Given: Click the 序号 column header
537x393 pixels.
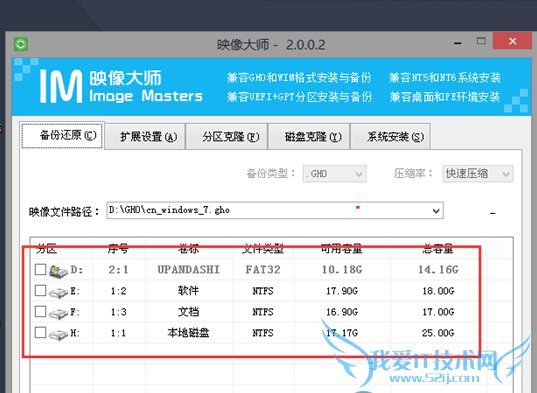Looking at the screenshot, I should tap(118, 249).
